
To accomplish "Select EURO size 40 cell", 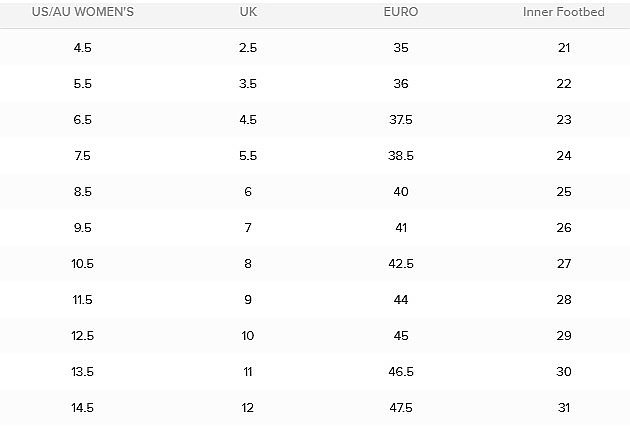I will (x=400, y=192).
